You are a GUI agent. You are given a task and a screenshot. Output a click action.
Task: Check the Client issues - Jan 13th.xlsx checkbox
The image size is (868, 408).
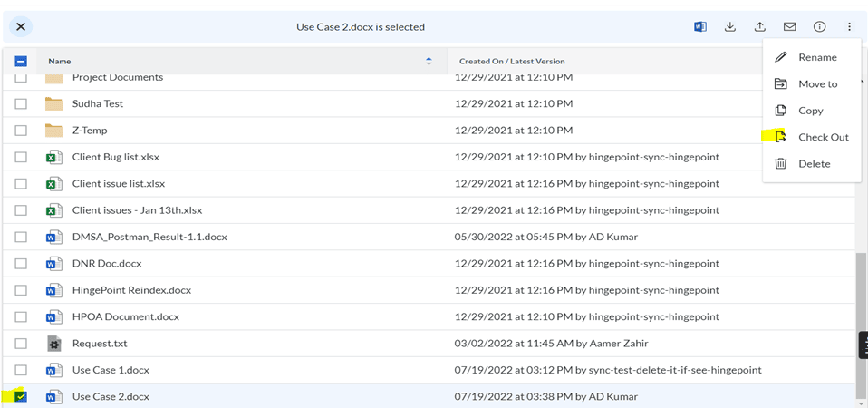point(21,210)
